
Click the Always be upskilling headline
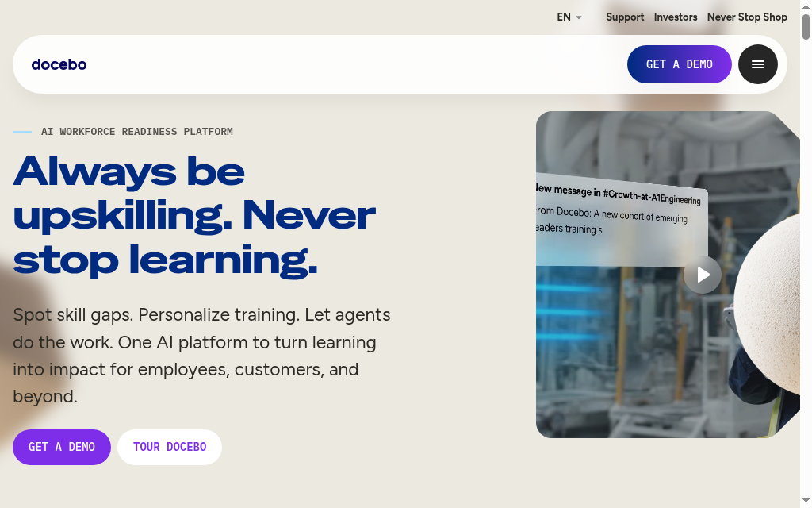tap(194, 216)
